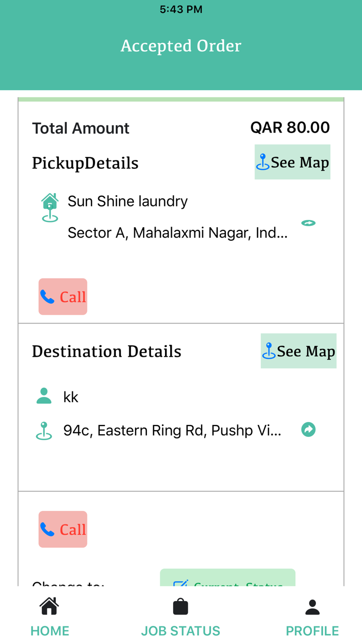
Task: Tap the Sector A, Mahalaxmi Nagar address
Action: click(x=177, y=233)
